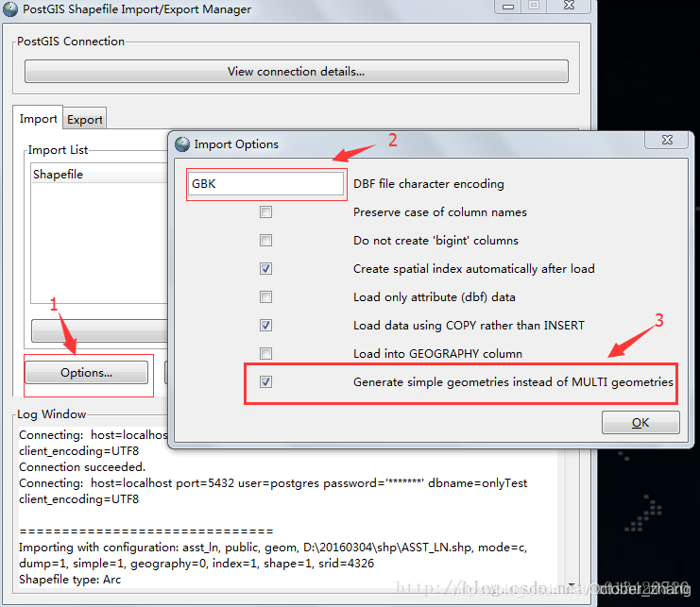This screenshot has height=607, width=700.
Task: Click the Import Options globe icon
Action: [182, 144]
